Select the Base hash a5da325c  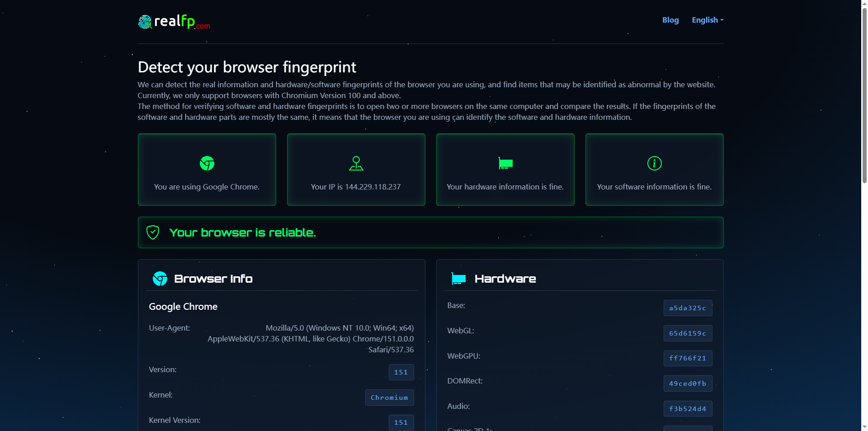[688, 308]
